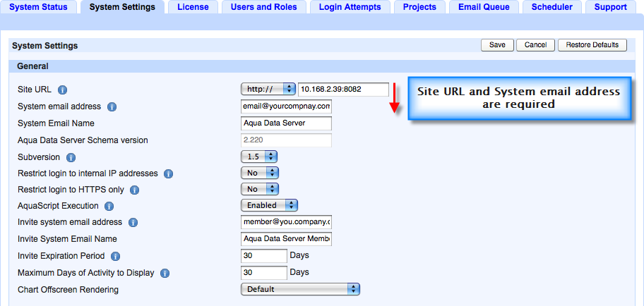This screenshot has height=306, width=644.
Task: Click the Save button
Action: (x=497, y=45)
